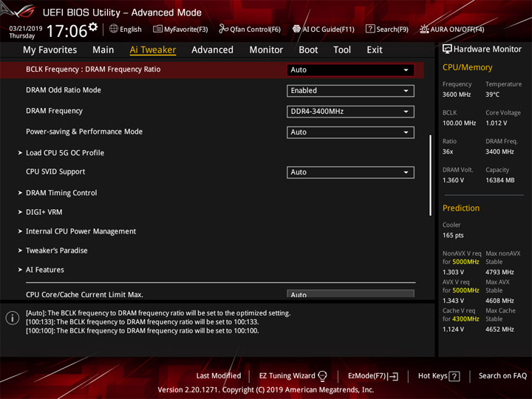Open MyFavorite(F3) list icon
Screen dimensions: 532x399
coord(157,29)
